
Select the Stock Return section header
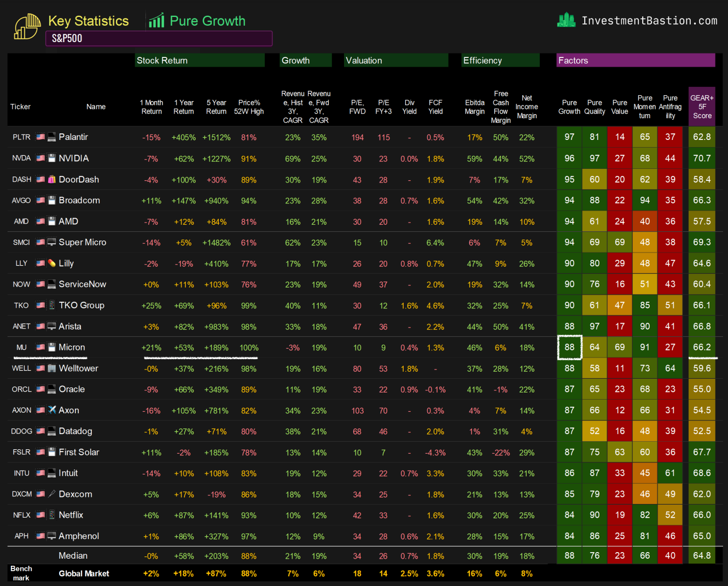point(200,60)
